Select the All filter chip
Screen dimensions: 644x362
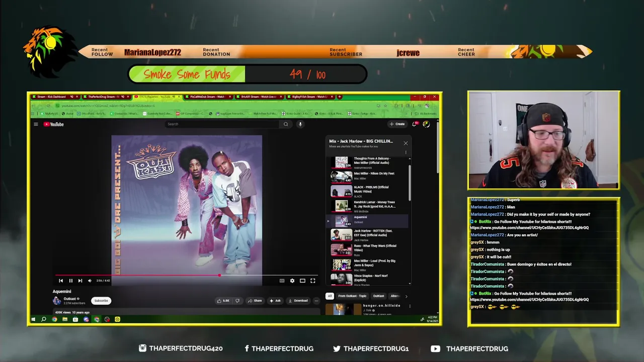(x=330, y=296)
